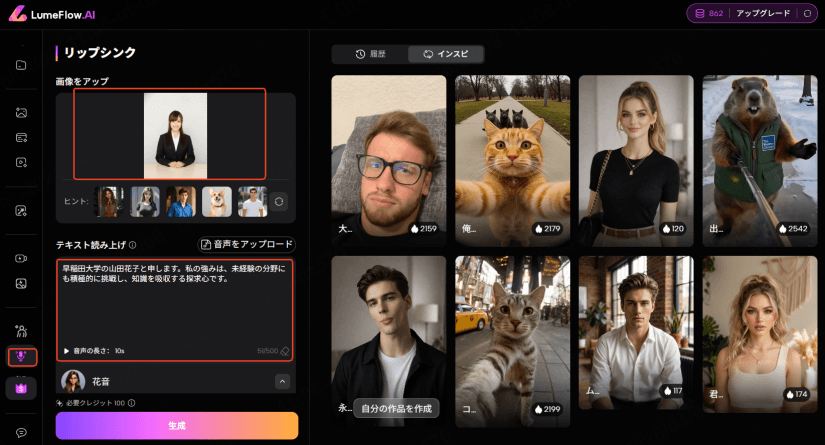Click the video camera icon in sidebar
Screen dimensions: 825x445
21,258
